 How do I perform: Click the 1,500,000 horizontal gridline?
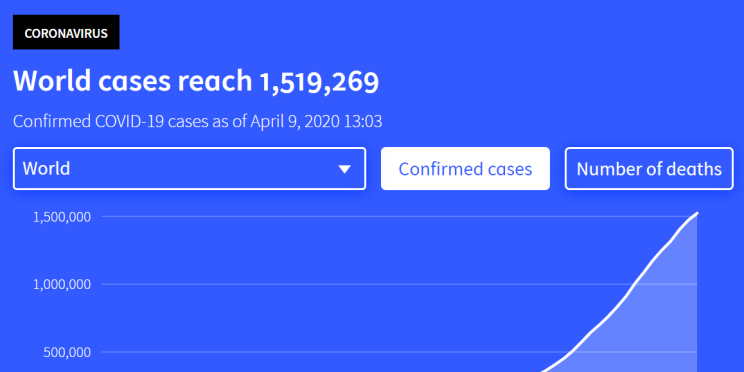pos(399,217)
